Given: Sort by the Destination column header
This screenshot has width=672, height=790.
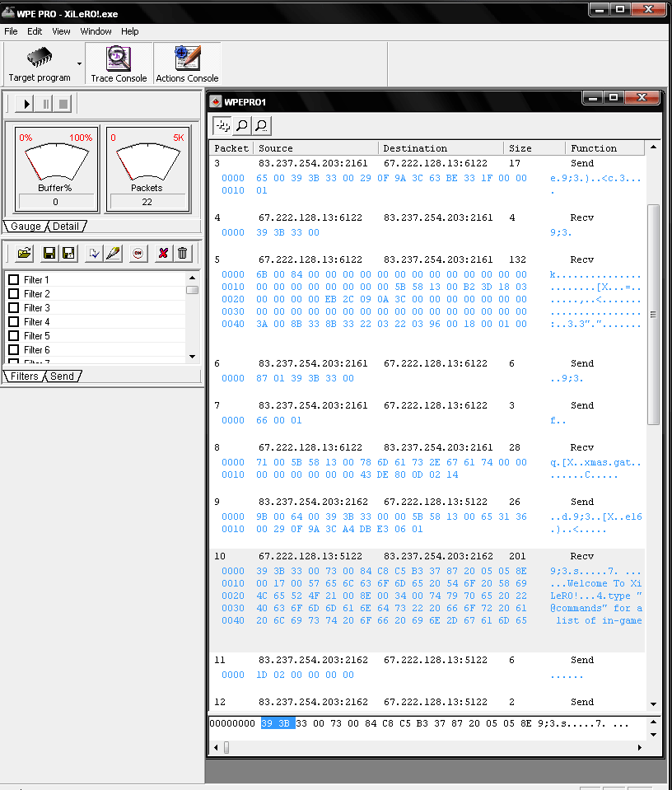Looking at the screenshot, I should click(441, 148).
